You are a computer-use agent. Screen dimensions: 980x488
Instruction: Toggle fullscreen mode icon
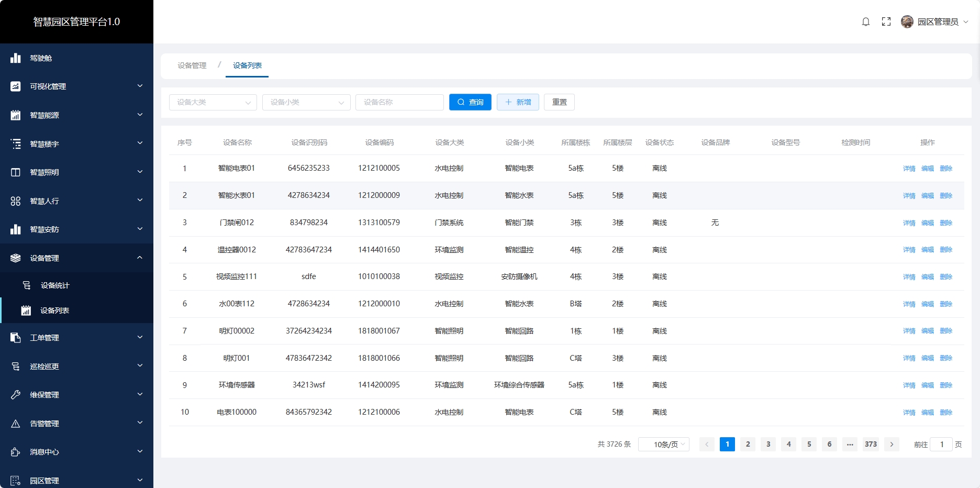[886, 21]
